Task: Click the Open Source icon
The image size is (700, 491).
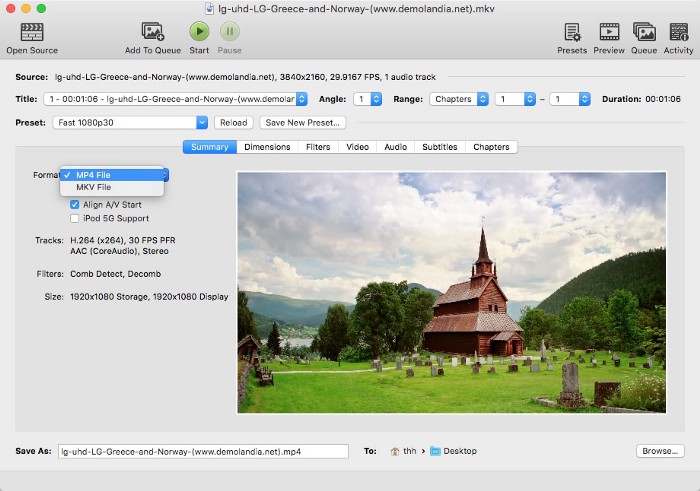Action: pyautogui.click(x=31, y=32)
